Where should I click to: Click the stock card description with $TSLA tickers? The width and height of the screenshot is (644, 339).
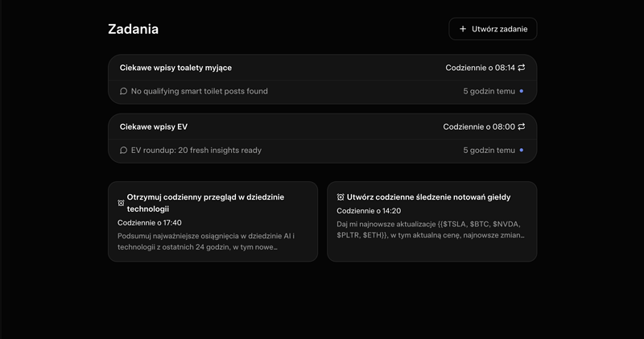point(431,229)
